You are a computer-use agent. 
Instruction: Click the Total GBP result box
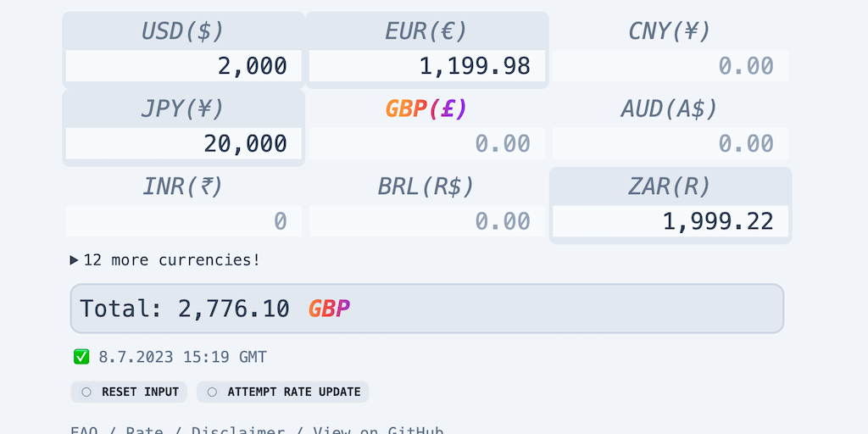426,309
